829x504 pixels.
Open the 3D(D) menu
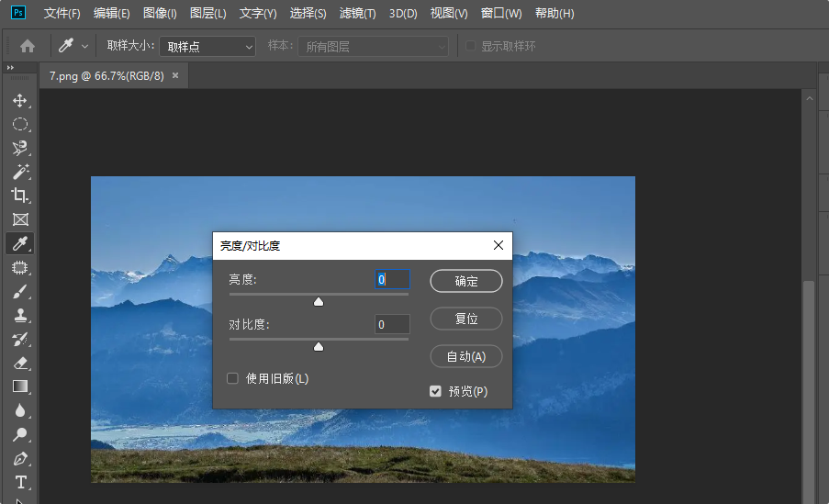coord(403,13)
